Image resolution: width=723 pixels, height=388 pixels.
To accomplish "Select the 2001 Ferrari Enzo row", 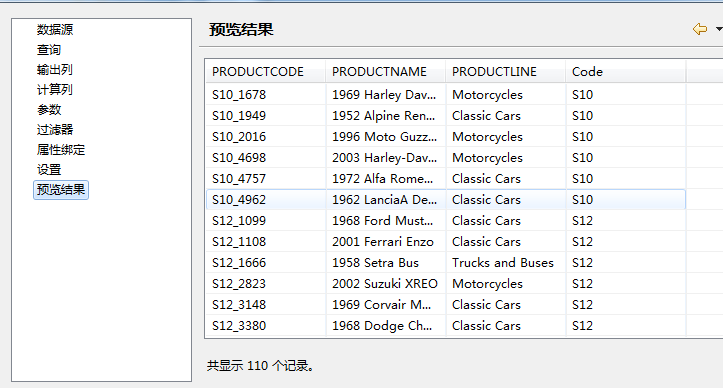I will [x=446, y=241].
